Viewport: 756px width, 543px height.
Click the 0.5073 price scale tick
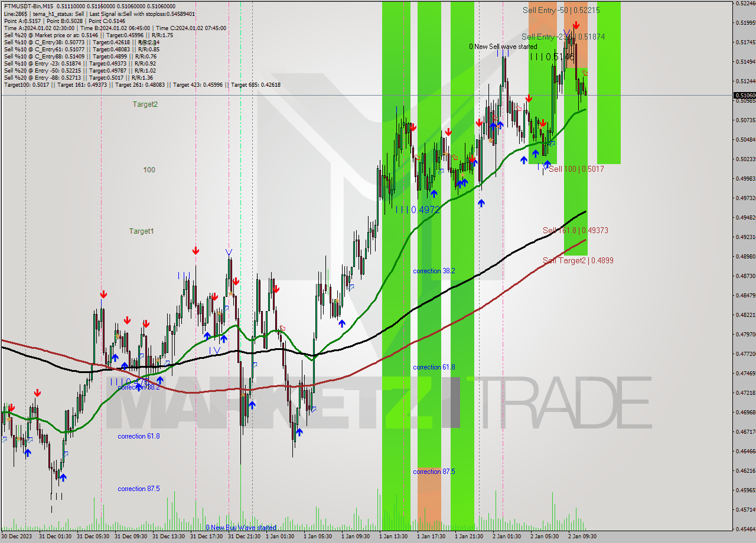(x=745, y=120)
